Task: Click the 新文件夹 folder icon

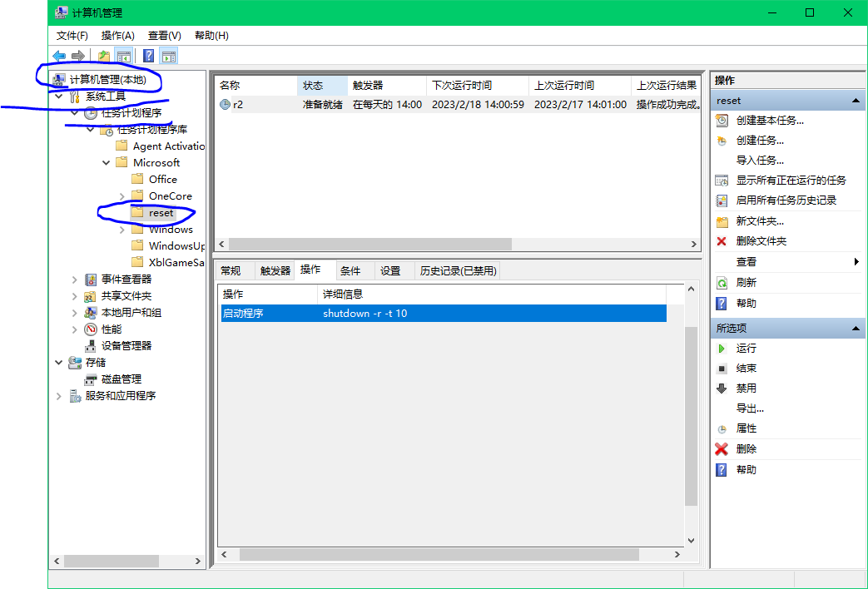Action: (x=722, y=221)
